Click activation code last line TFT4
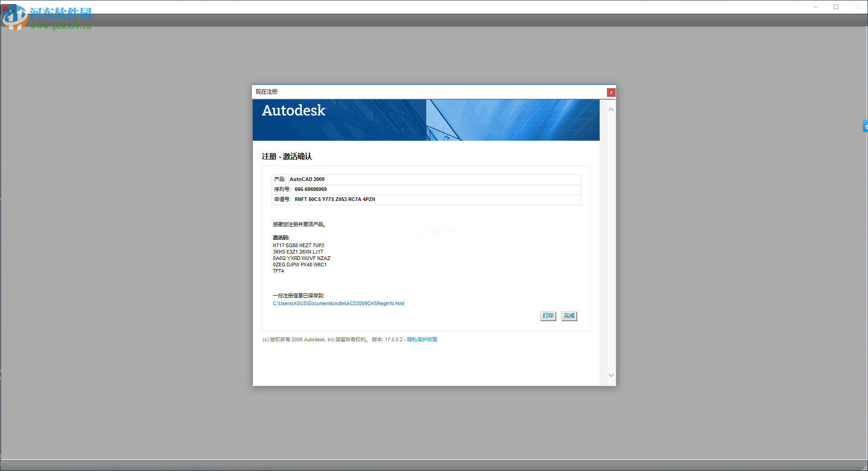This screenshot has width=868, height=471. point(278,271)
